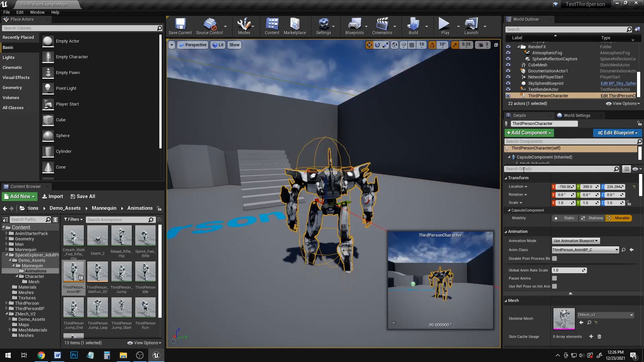Screen dimensions: 644x362
Task: Open the viewport options dropdown arrow
Action: point(171,45)
